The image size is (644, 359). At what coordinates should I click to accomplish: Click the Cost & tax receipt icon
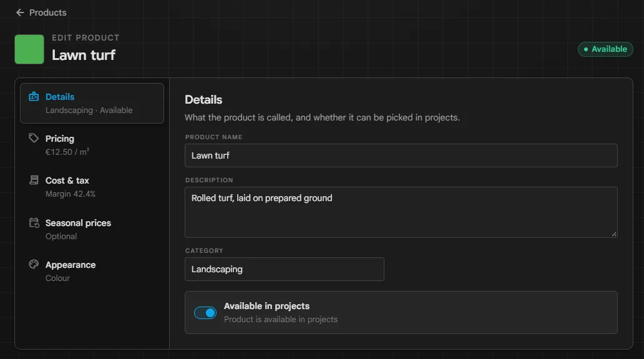click(34, 180)
